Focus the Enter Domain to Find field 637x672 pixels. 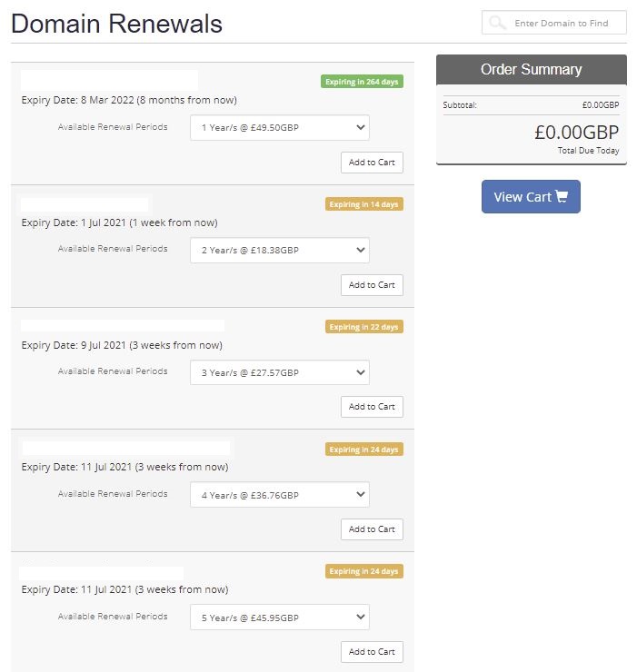[553, 23]
